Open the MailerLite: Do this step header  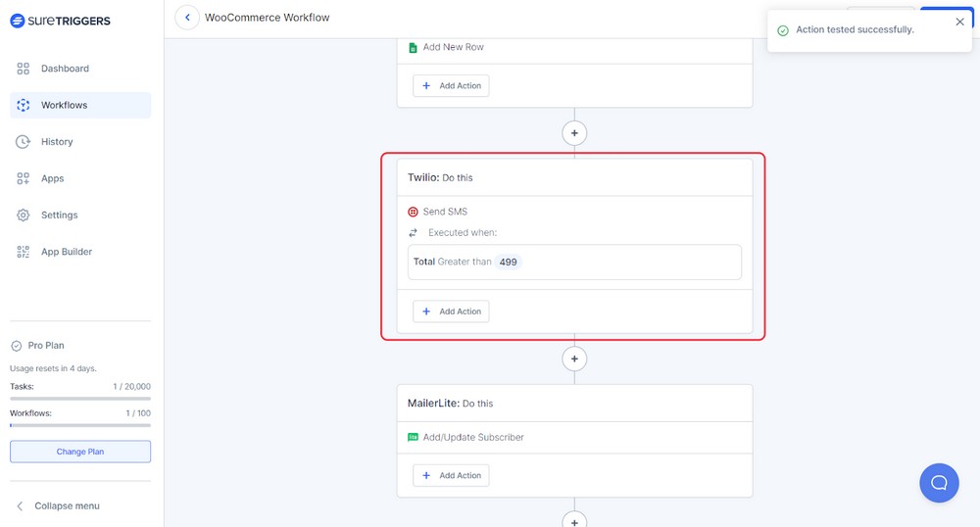coord(574,404)
